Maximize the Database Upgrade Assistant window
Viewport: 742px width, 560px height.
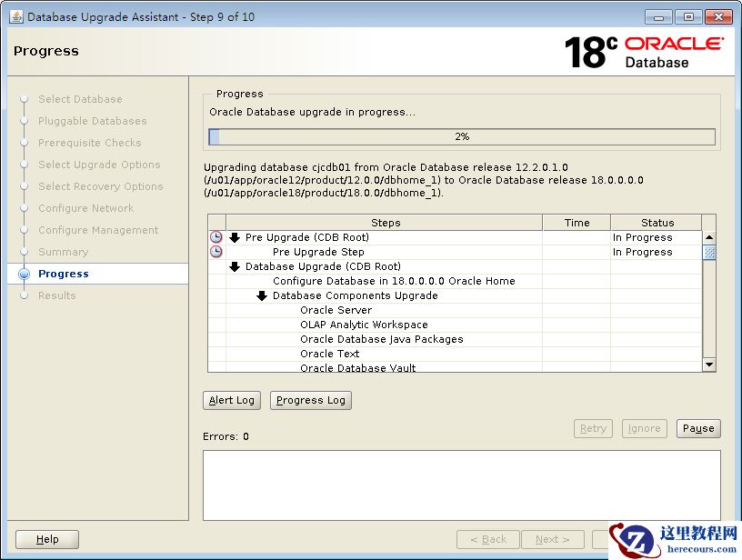(688, 17)
